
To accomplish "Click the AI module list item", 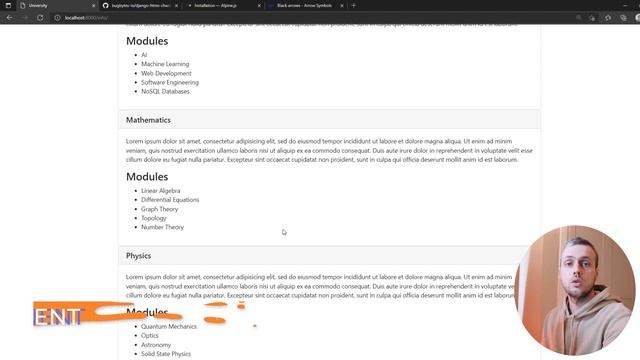I will (144, 55).
